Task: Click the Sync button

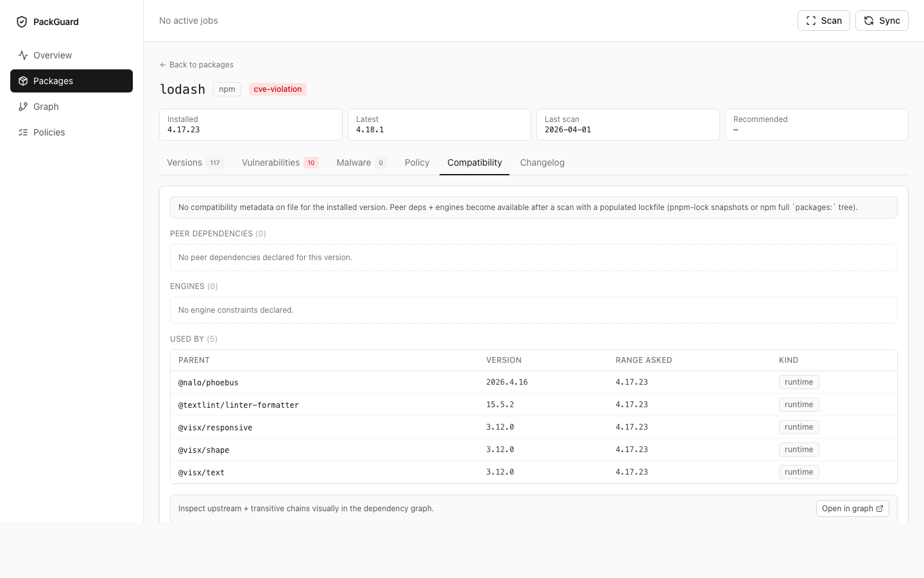Action: [882, 21]
